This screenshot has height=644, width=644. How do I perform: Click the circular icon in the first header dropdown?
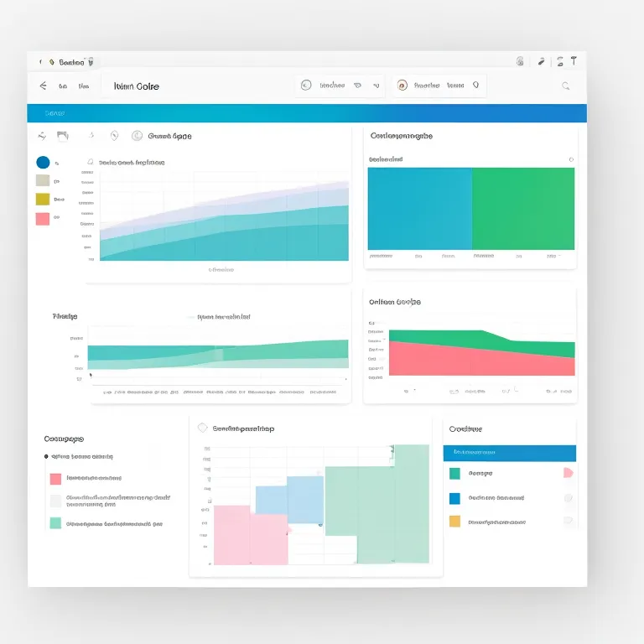tap(306, 85)
